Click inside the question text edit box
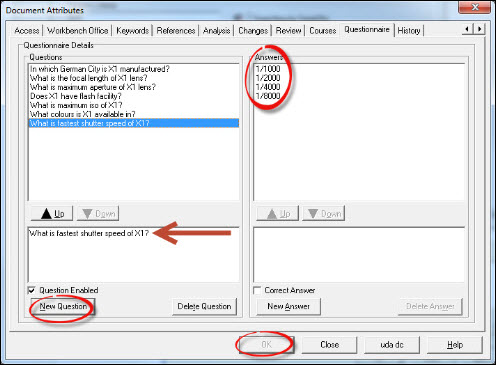The height and width of the screenshot is (365, 496). 133,255
